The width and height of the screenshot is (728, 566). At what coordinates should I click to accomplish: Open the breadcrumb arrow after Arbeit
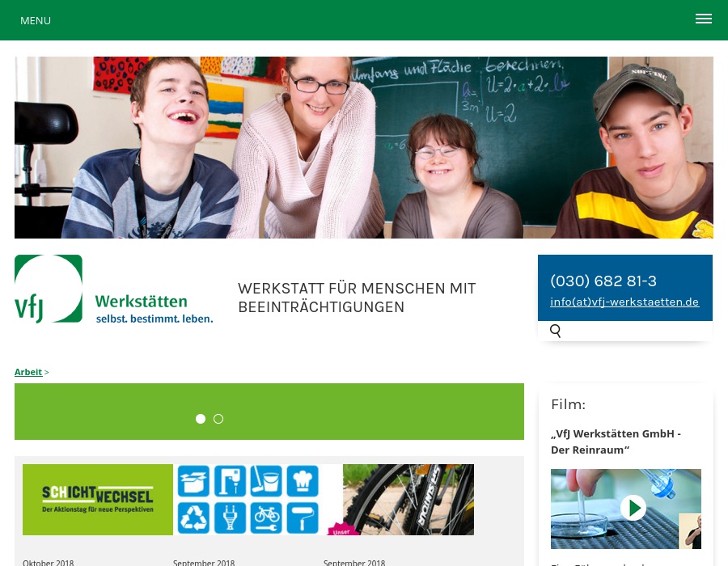[46, 372]
